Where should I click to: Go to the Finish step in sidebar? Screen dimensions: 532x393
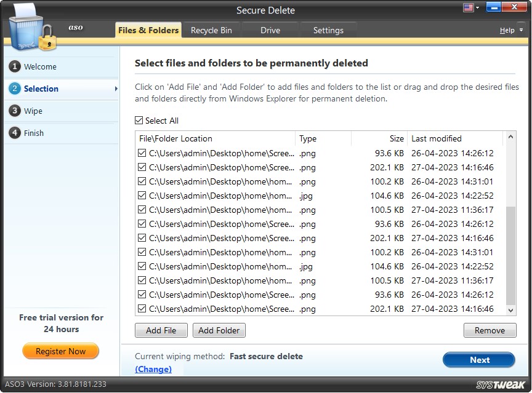[x=34, y=133]
